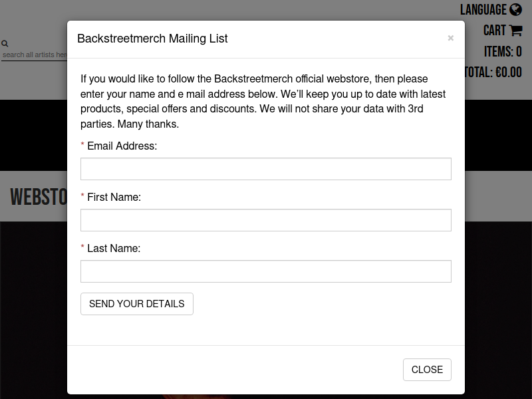532x399 pixels.
Task: Focus the Email Address input field
Action: click(x=265, y=169)
